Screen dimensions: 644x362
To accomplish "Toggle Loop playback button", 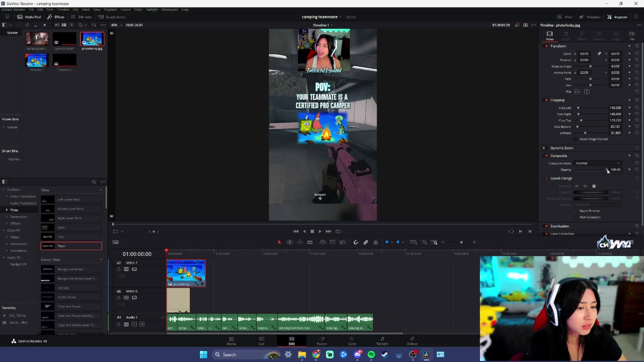I will pyautogui.click(x=338, y=231).
